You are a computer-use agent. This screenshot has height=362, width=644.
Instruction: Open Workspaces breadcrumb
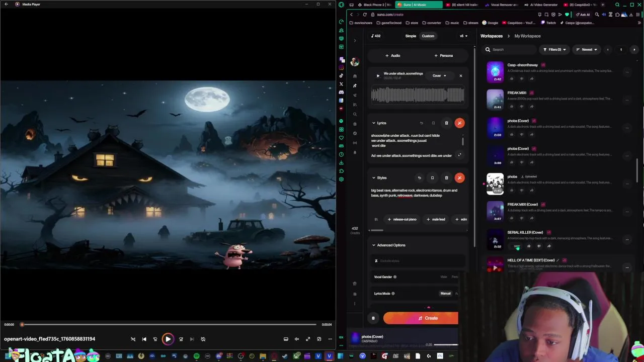492,36
